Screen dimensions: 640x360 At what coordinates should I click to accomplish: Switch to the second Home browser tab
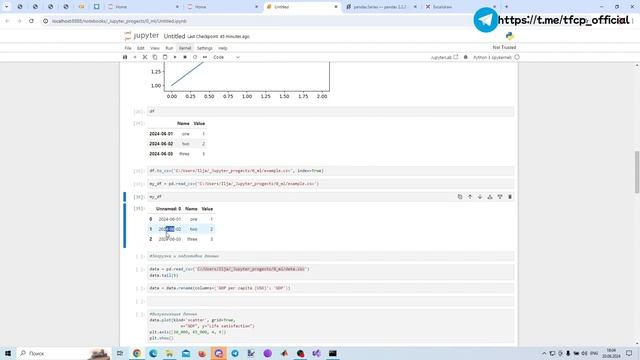coord(222,7)
